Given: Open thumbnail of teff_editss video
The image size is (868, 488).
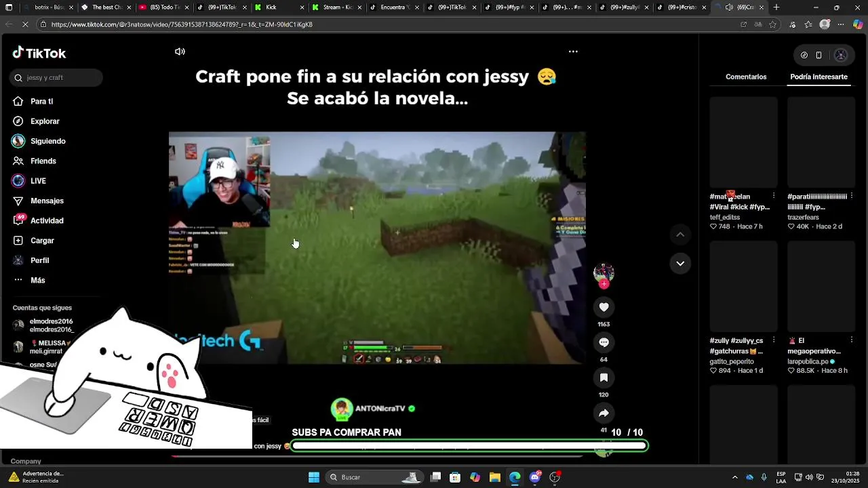Looking at the screenshot, I should [744, 142].
